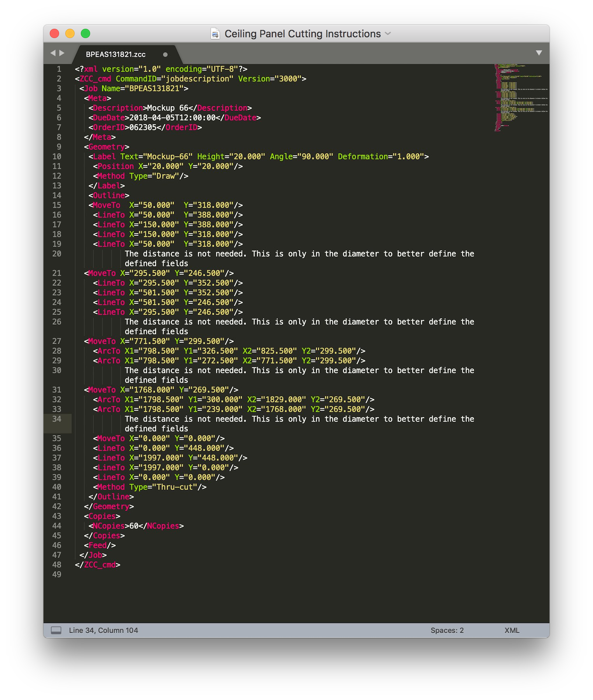This screenshot has width=593, height=700.
Task: Click the green zoom window button
Action: [85, 33]
